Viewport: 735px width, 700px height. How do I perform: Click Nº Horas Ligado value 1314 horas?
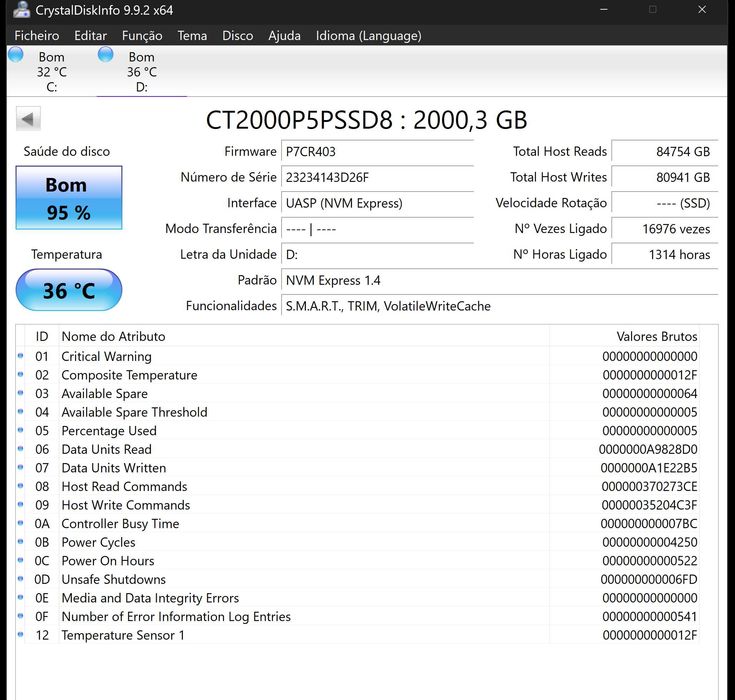pos(665,255)
